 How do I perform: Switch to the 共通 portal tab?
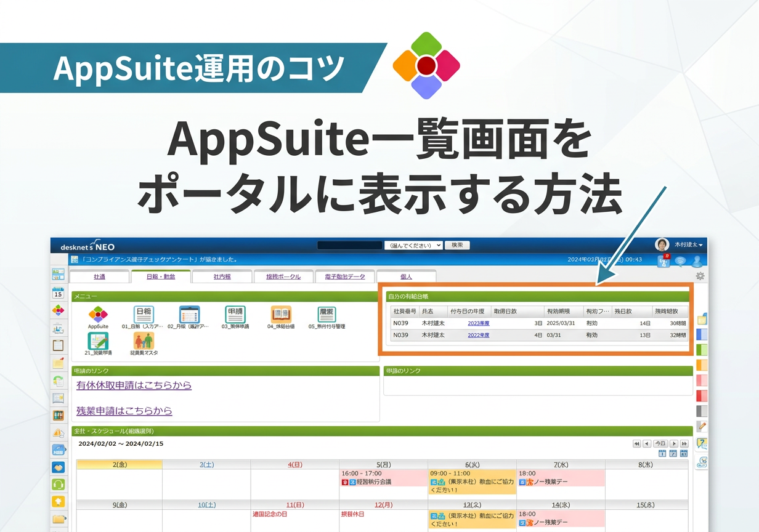coord(100,276)
